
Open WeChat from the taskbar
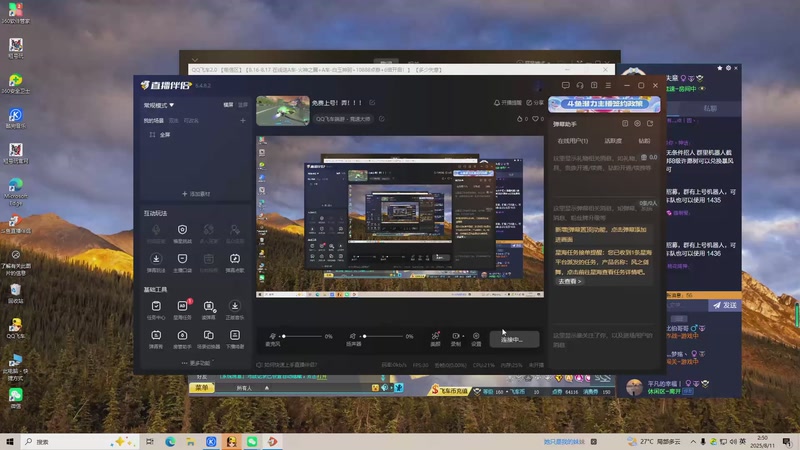(252, 441)
